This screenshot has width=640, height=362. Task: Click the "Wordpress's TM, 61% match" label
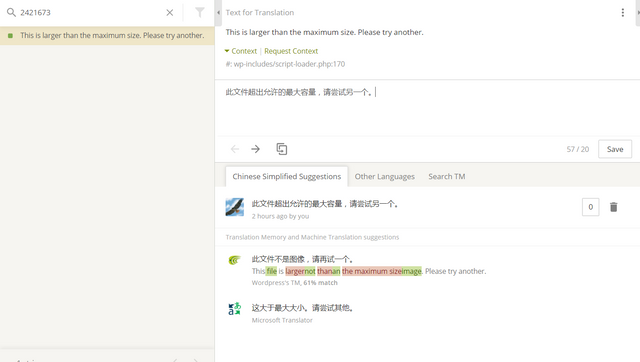294,283
